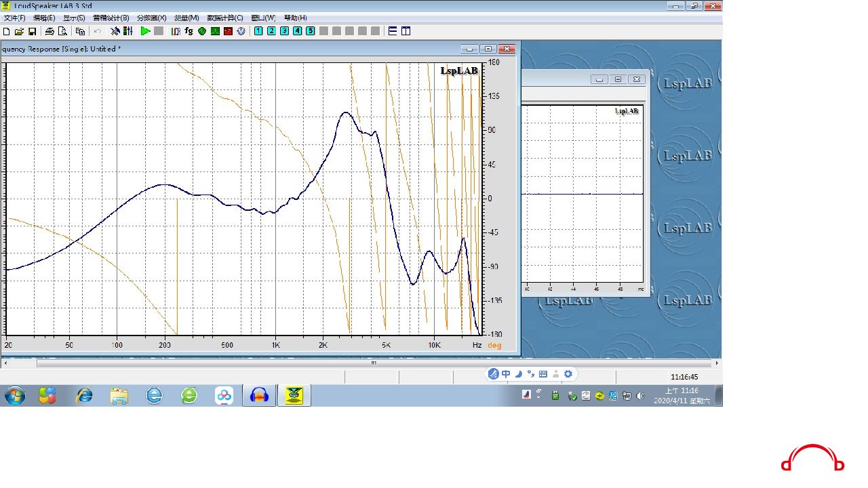
Task: Click the red spectrum display icon
Action: pos(228,31)
